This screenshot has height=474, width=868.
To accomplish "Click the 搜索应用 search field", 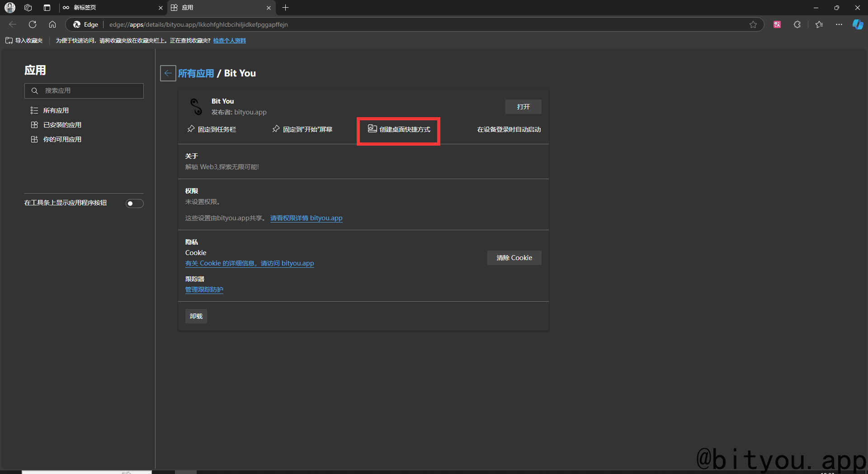I will tap(84, 91).
